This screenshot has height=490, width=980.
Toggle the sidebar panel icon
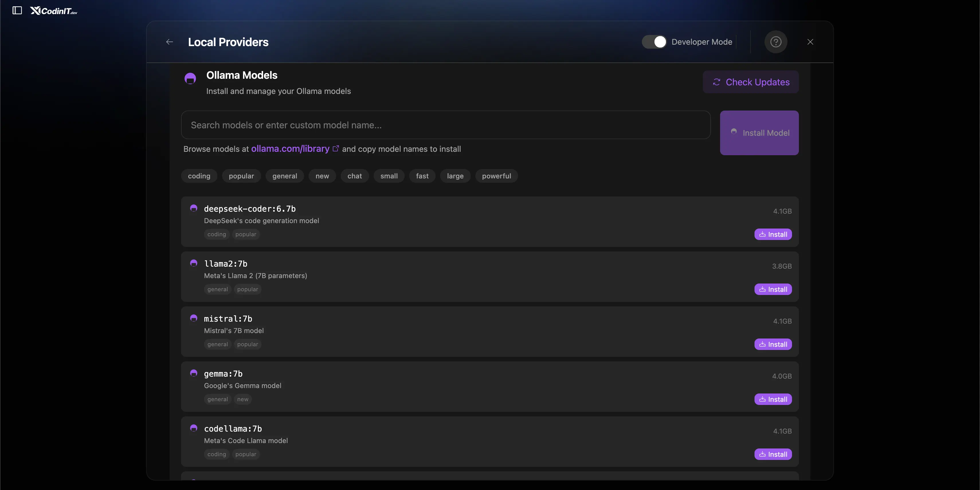click(x=17, y=11)
